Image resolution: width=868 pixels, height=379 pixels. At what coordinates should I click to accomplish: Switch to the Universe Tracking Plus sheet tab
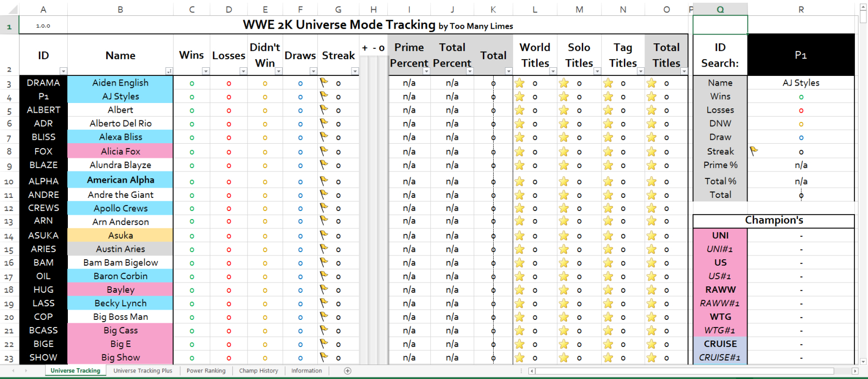(x=143, y=371)
